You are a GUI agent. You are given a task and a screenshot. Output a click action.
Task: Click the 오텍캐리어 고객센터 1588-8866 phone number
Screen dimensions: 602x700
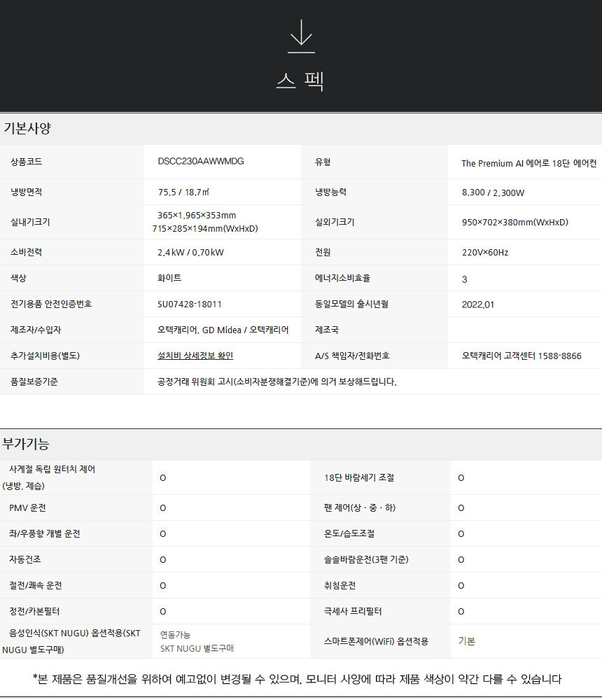coord(521,356)
